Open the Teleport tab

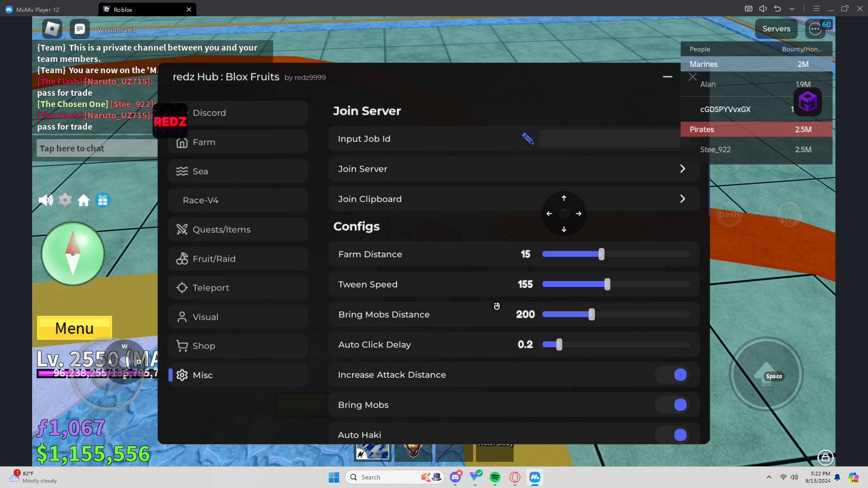point(238,288)
